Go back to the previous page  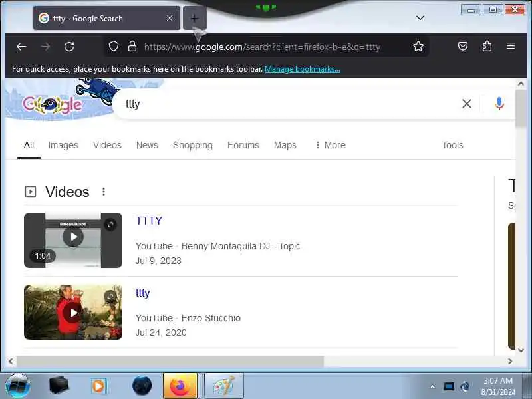point(21,47)
